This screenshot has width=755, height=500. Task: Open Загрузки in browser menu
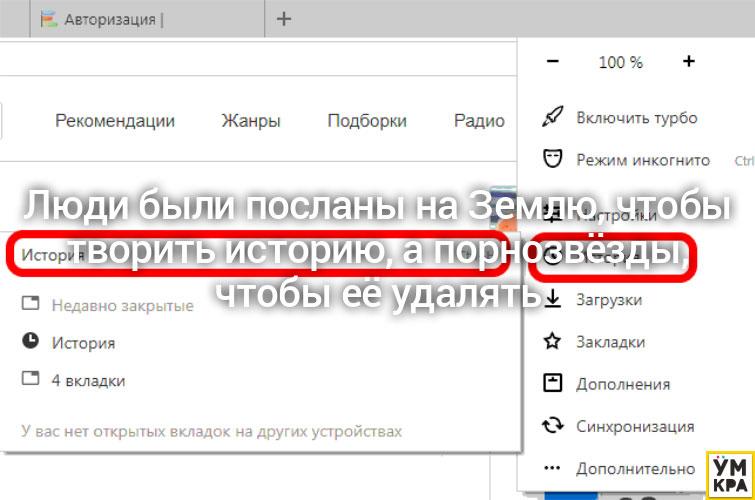tap(609, 300)
